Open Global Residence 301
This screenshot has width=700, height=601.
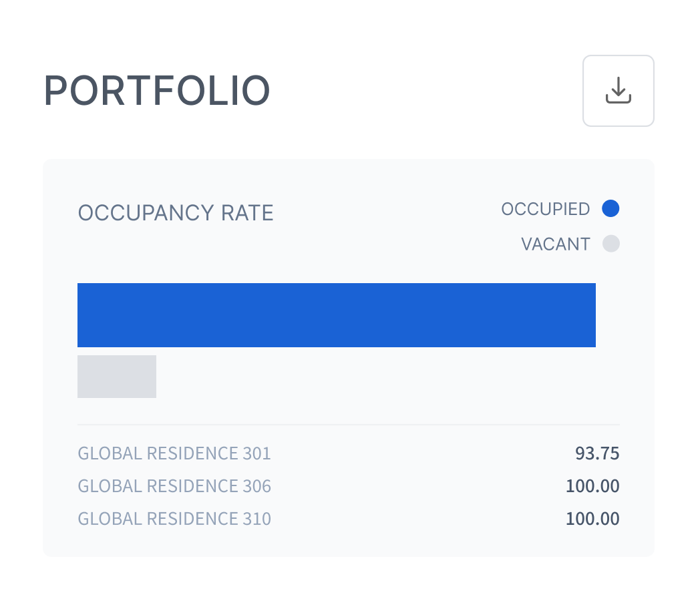pos(174,454)
